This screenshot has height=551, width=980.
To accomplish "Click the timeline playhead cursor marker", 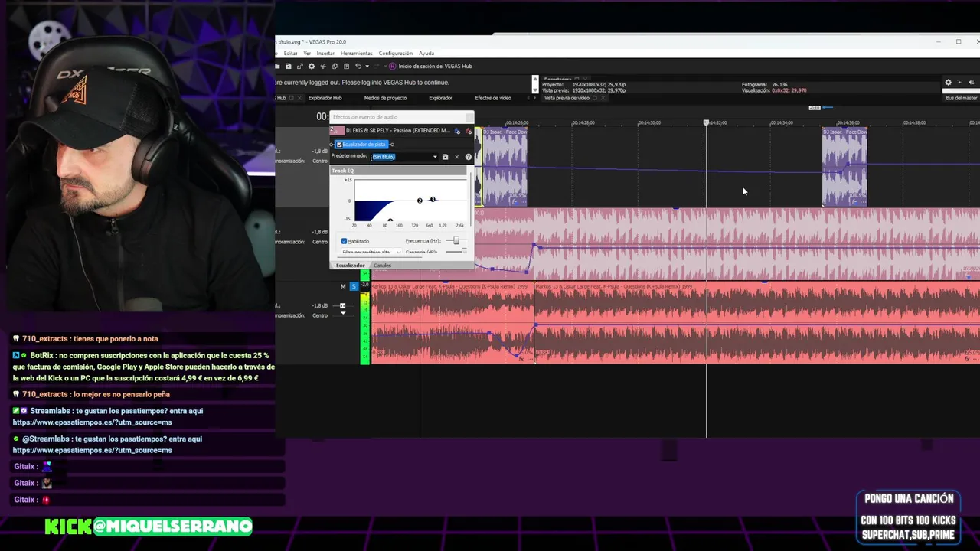I will click(x=706, y=122).
